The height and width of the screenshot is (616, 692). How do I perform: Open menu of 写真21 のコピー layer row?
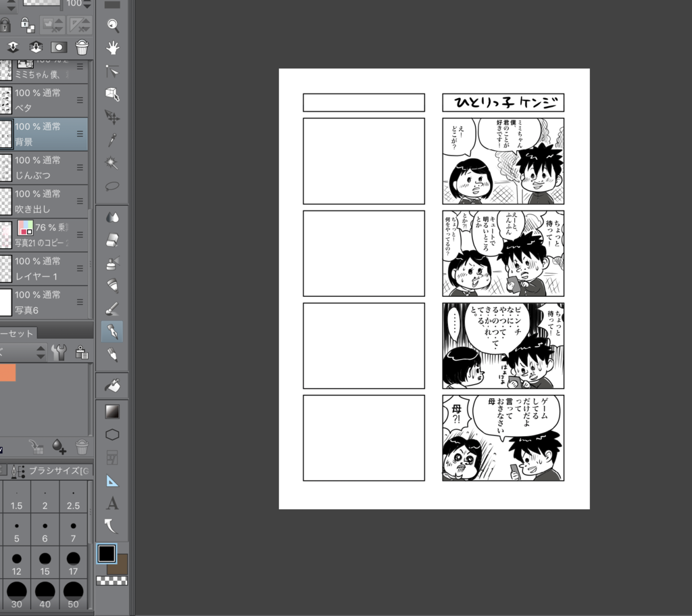pyautogui.click(x=80, y=235)
